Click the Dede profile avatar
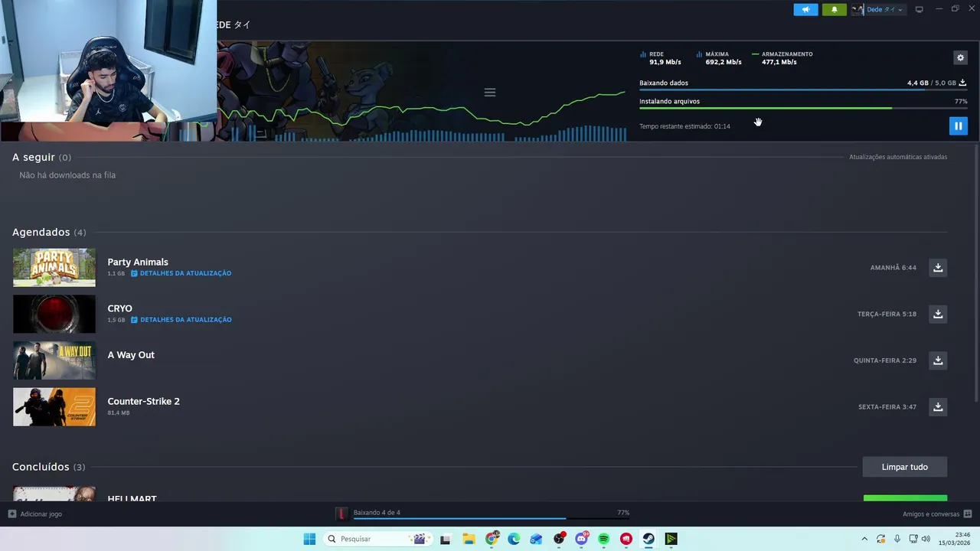 click(x=857, y=9)
